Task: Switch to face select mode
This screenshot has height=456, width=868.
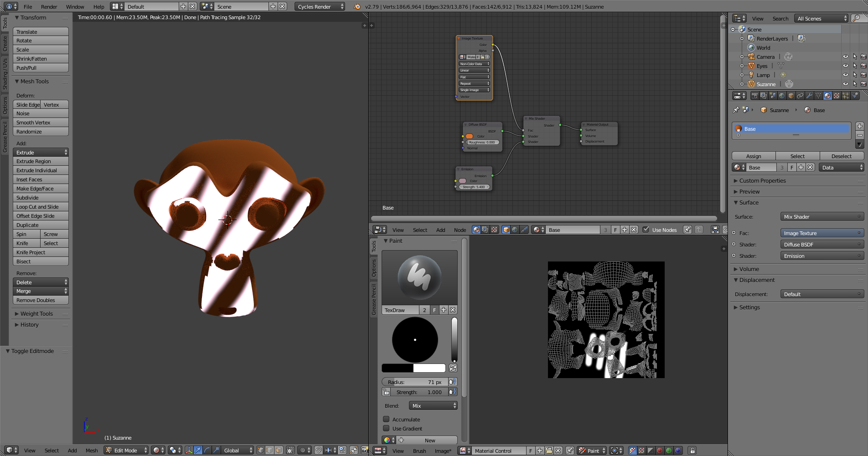Action: pyautogui.click(x=279, y=450)
